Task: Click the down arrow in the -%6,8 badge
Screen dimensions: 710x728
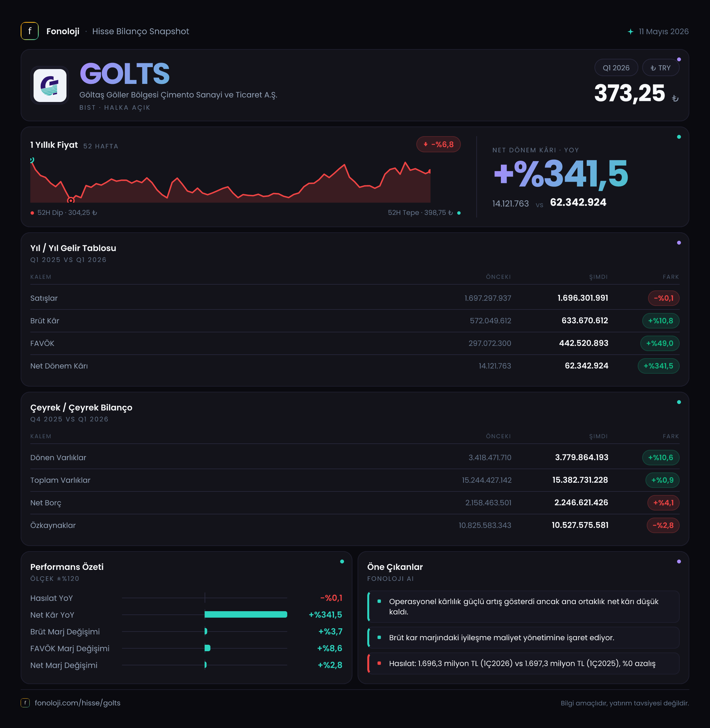Action: [x=425, y=144]
